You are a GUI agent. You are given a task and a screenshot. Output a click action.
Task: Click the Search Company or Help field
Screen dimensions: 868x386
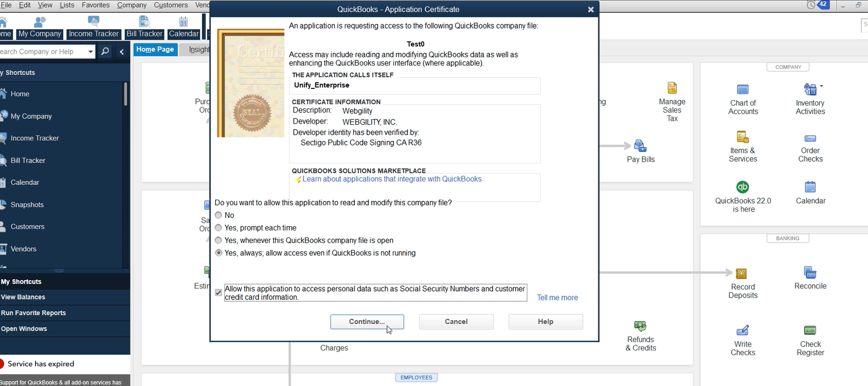(x=42, y=51)
